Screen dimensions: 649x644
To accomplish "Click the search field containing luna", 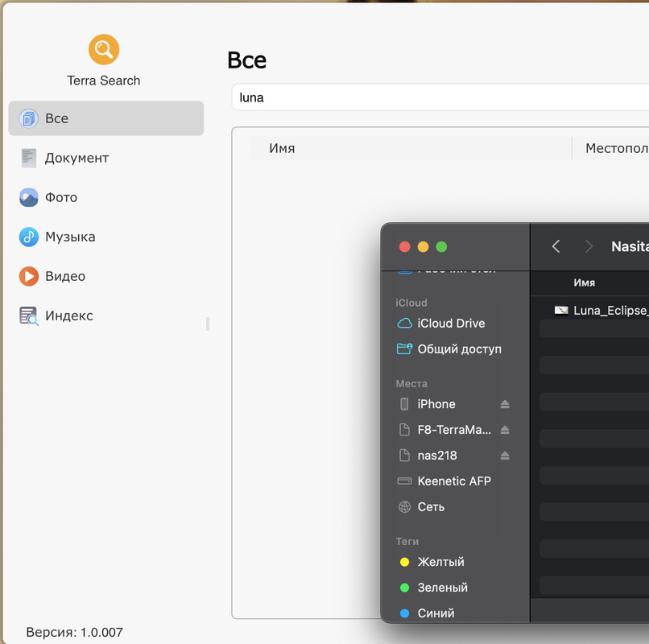I will pos(440,97).
